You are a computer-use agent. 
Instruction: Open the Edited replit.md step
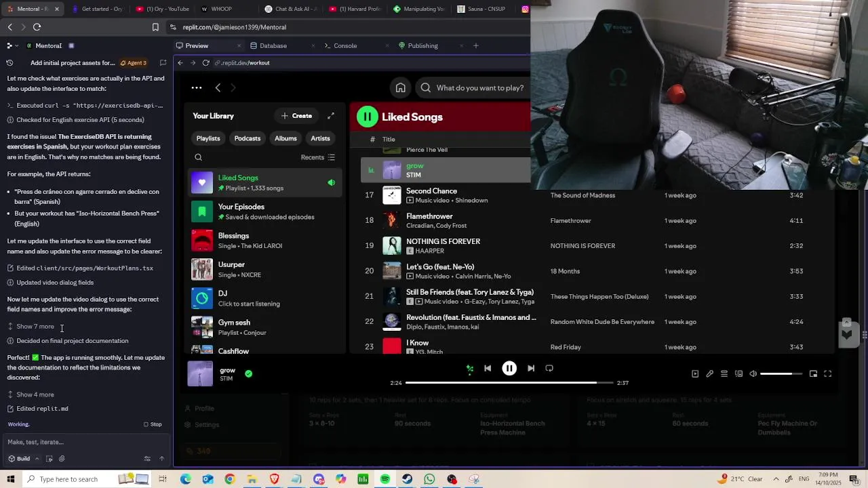pos(42,409)
